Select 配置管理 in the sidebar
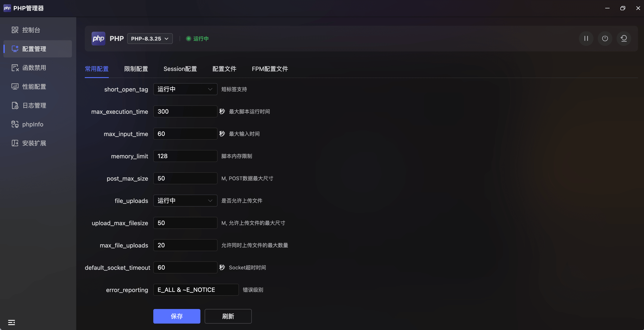The image size is (644, 330). coord(38,49)
